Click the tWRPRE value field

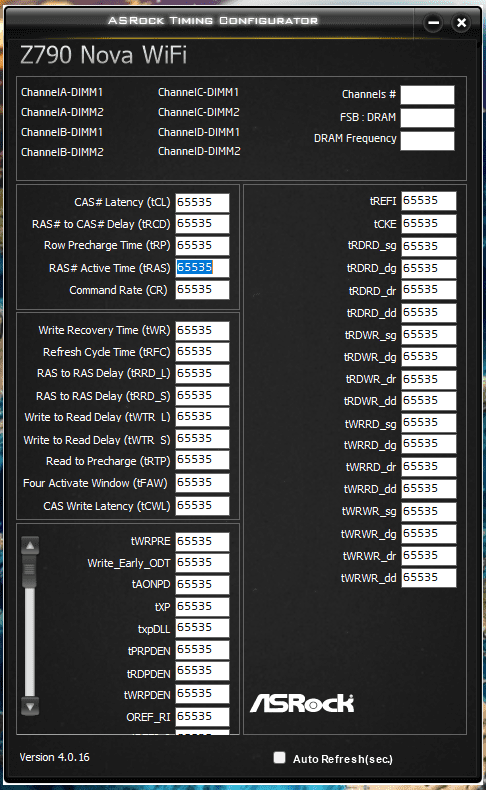pos(202,541)
